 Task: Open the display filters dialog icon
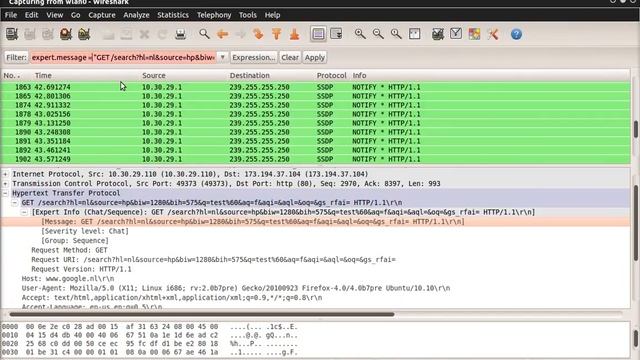456,34
